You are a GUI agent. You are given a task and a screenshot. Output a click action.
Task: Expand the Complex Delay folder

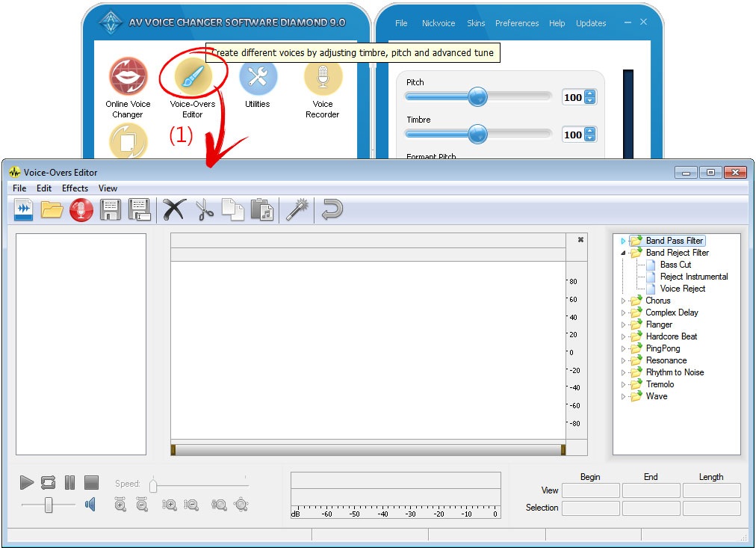(623, 313)
